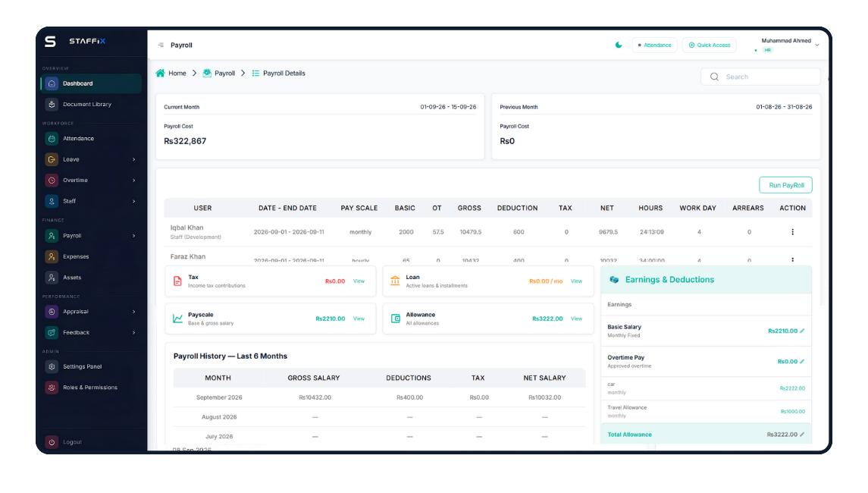Image resolution: width=868 pixels, height=493 pixels.
Task: View Allowance details
Action: point(576,319)
